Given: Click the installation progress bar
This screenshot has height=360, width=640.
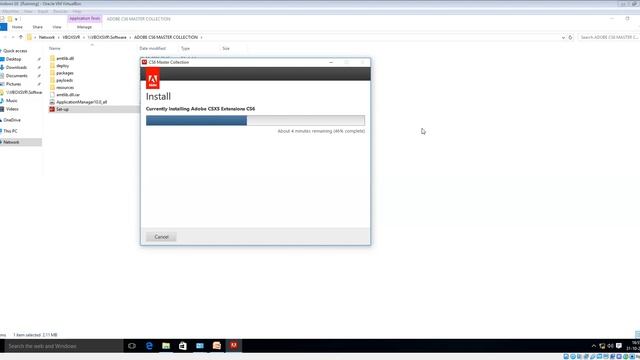Looking at the screenshot, I should click(256, 120).
